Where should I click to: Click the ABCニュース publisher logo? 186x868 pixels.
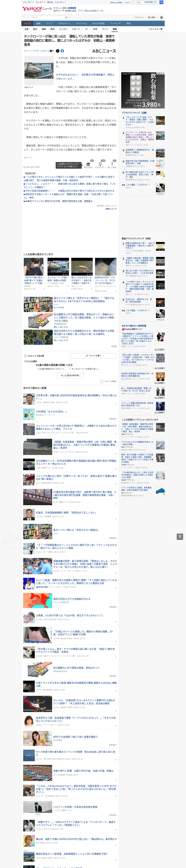coord(104,51)
